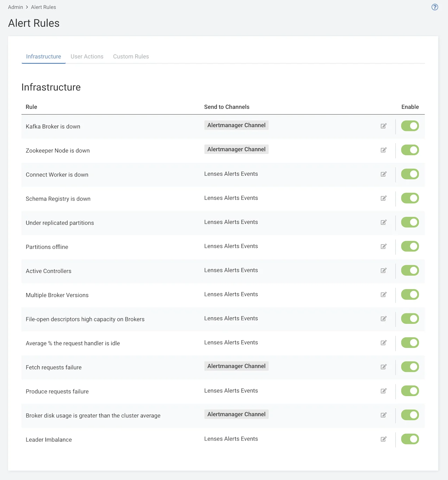Image resolution: width=448 pixels, height=480 pixels.
Task: Edit the Kafka Broker is down rule
Action: click(384, 126)
